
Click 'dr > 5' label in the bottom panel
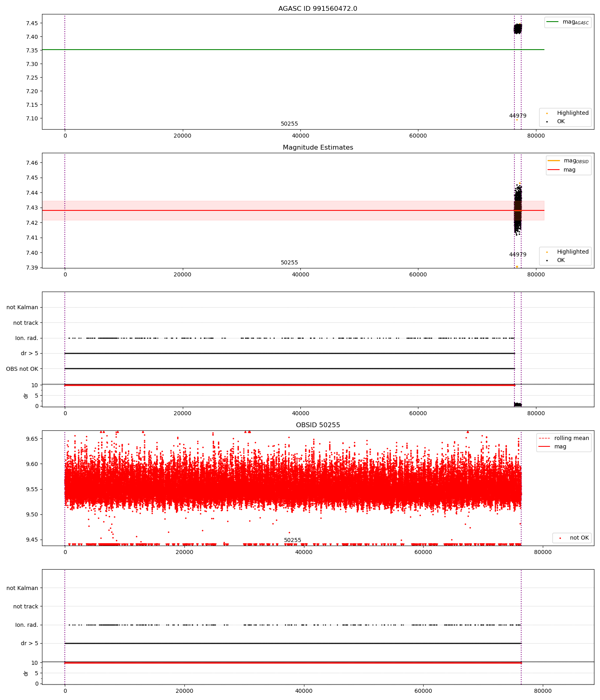pos(30,643)
